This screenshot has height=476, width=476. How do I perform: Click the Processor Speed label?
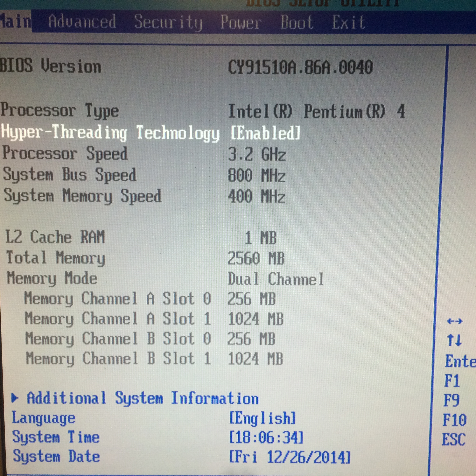point(65,153)
